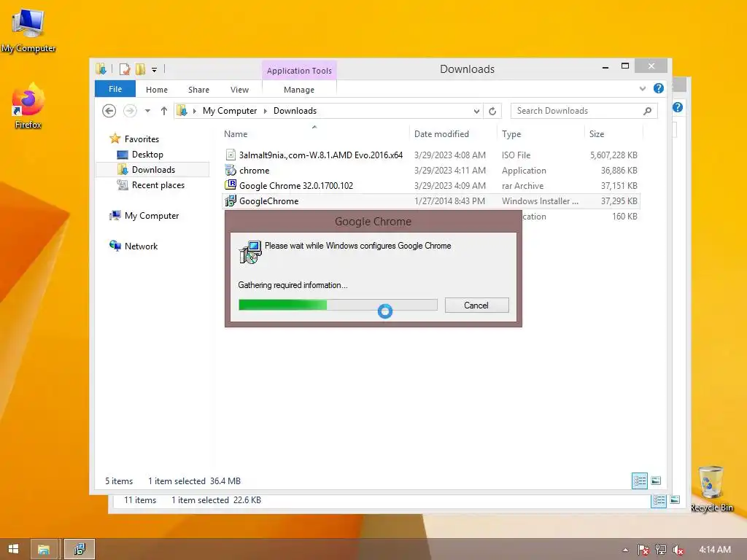
Task: Switch to the Home ribbon tab
Action: click(157, 90)
